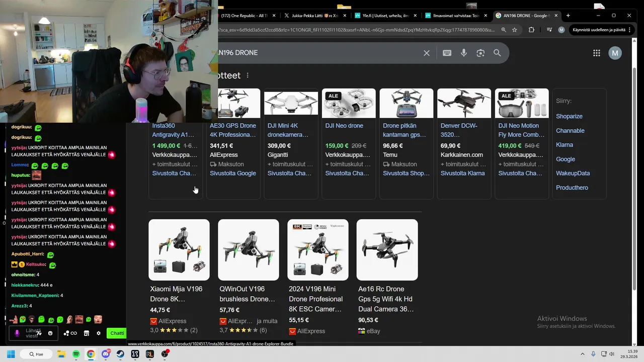Open the Google apps grid
The image size is (644, 362).
[x=597, y=53]
